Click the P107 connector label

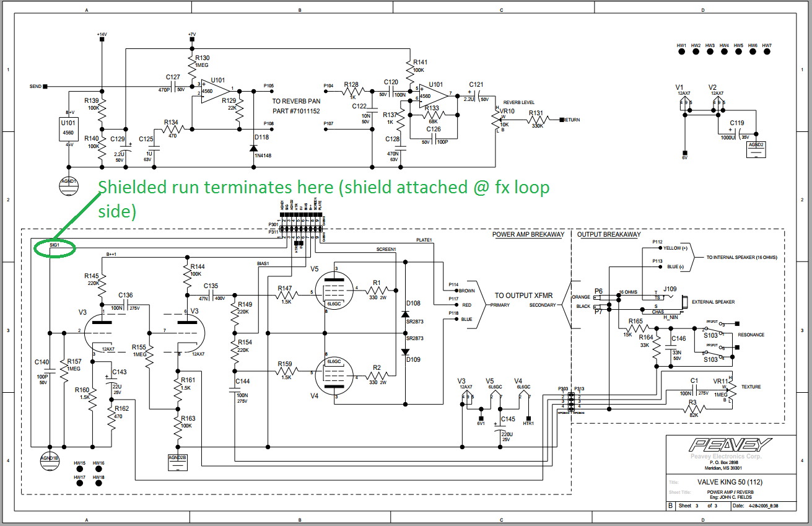click(x=328, y=123)
